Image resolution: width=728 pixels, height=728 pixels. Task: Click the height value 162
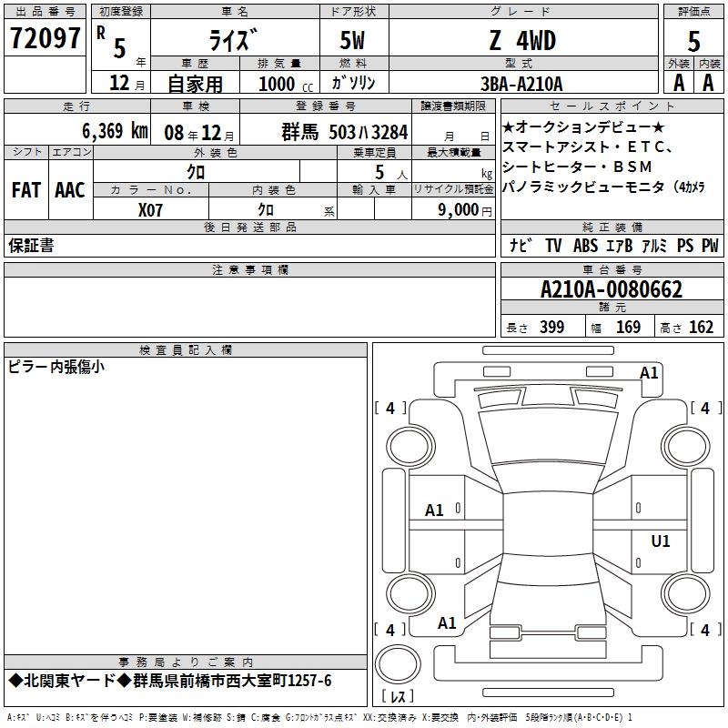(x=701, y=327)
